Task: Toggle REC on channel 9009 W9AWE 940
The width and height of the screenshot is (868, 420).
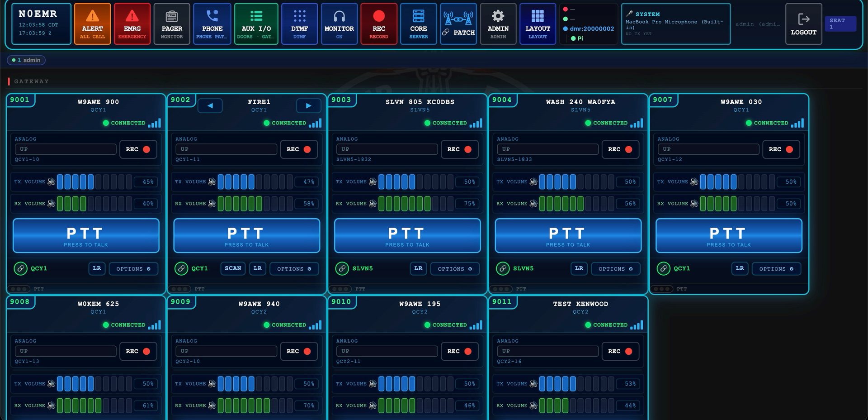Action: tap(298, 351)
